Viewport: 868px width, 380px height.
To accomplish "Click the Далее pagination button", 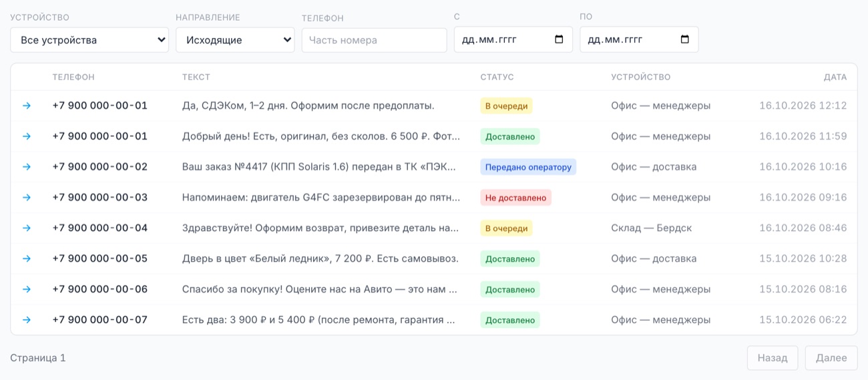I will pos(831,358).
